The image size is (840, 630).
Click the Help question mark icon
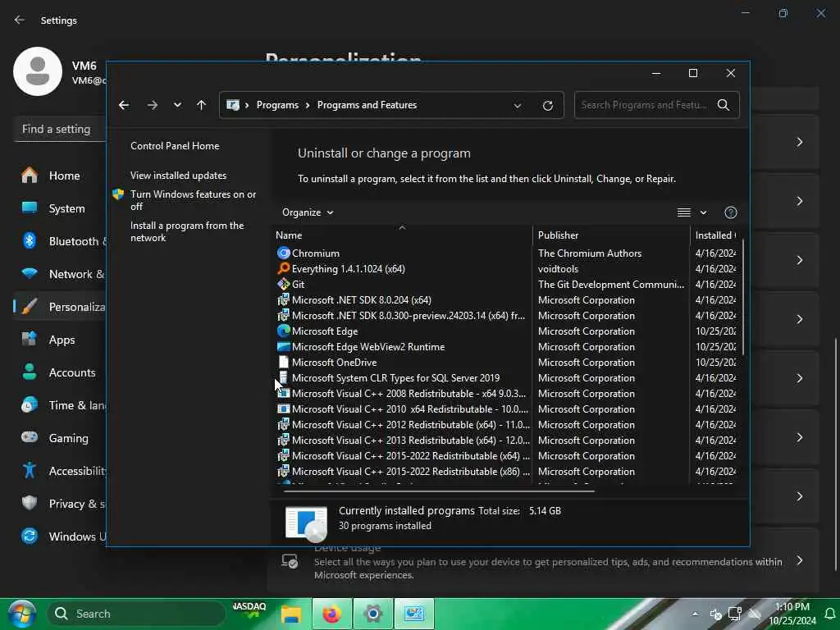pyautogui.click(x=731, y=212)
